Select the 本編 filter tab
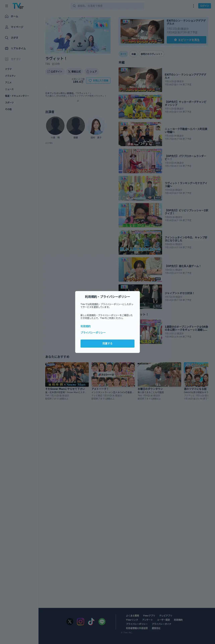Viewport: 215px width, 644px height. (x=133, y=54)
